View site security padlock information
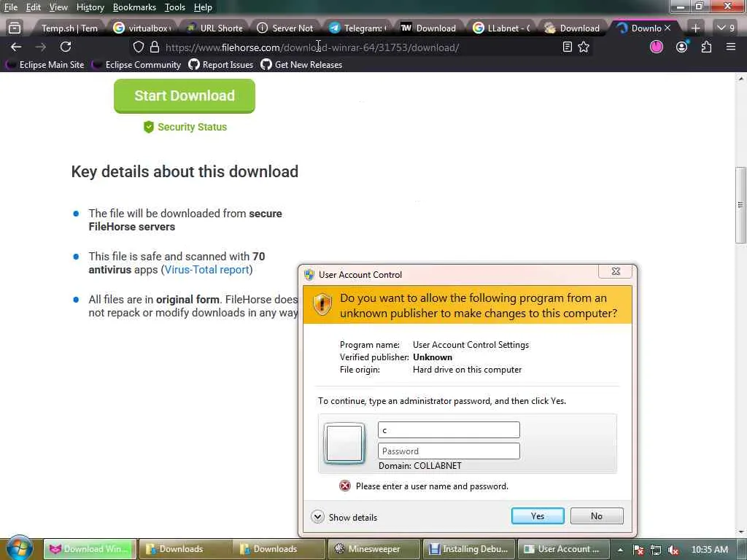Viewport: 747px width, 560px height. (x=155, y=47)
